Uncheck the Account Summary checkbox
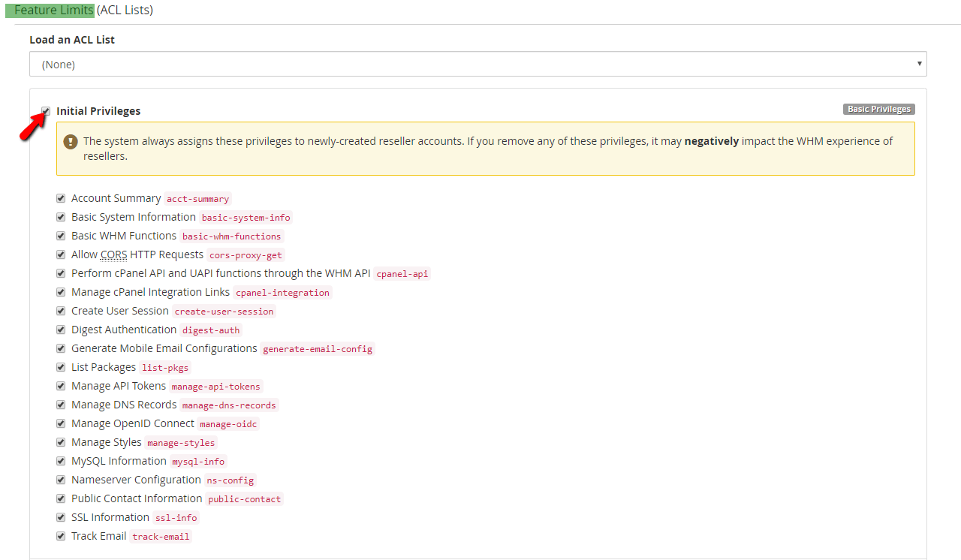961x560 pixels. [61, 199]
